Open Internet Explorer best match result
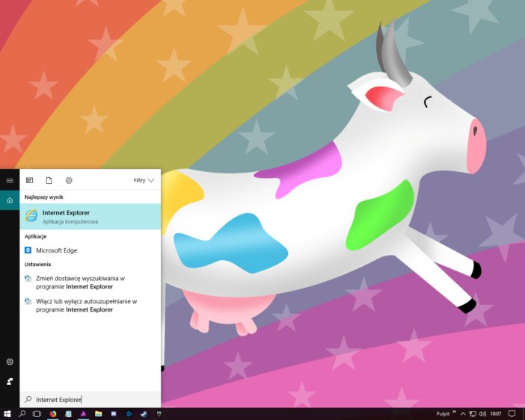Screen dimensions: 525x420 [x=90, y=217]
